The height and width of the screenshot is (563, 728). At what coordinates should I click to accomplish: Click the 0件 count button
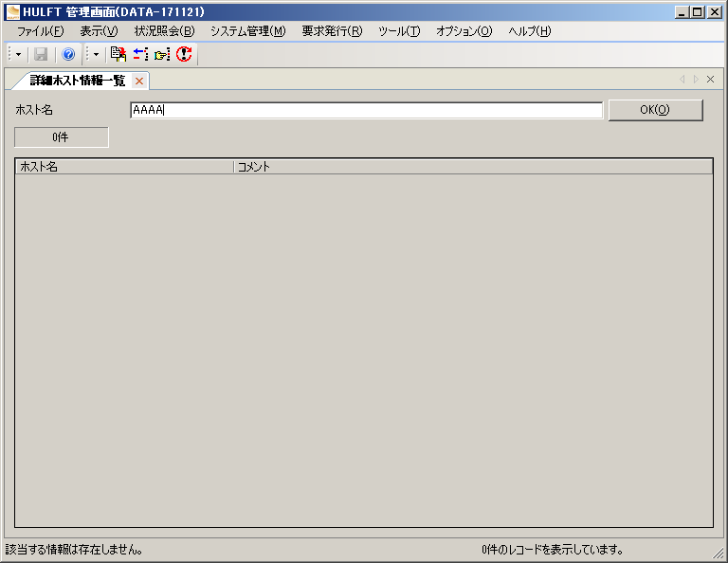point(62,137)
